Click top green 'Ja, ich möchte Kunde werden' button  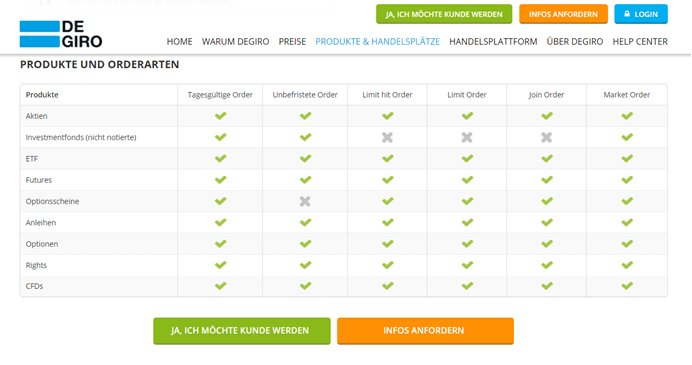point(444,14)
